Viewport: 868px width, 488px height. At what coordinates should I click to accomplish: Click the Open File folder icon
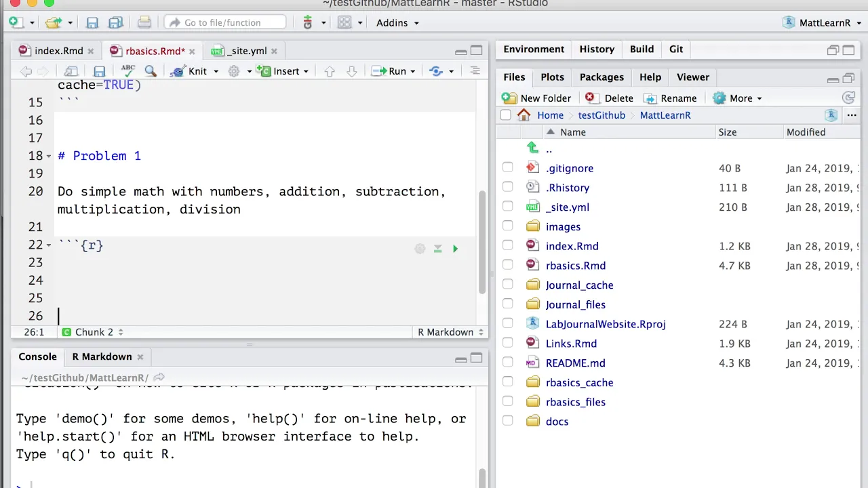pos(54,22)
